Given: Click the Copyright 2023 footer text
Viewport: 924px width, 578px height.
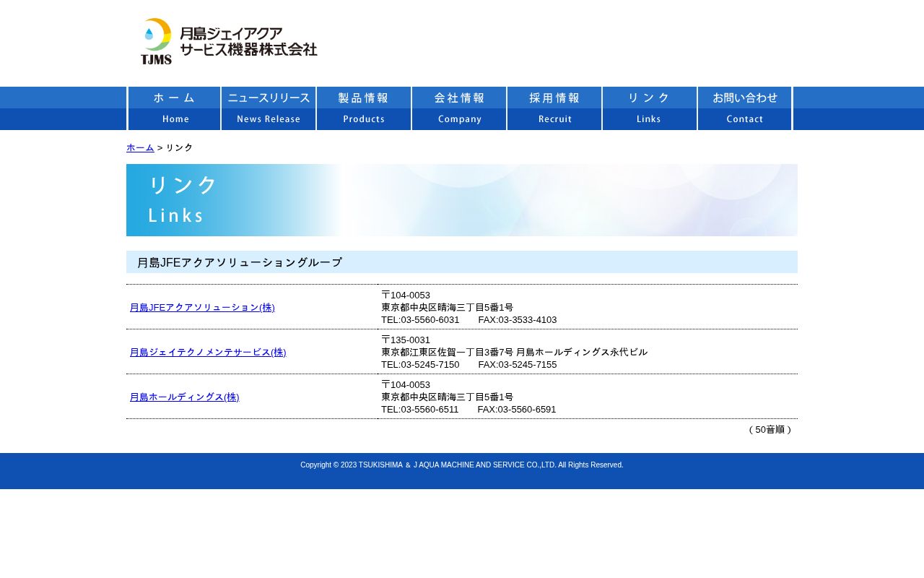Looking at the screenshot, I should [462, 465].
